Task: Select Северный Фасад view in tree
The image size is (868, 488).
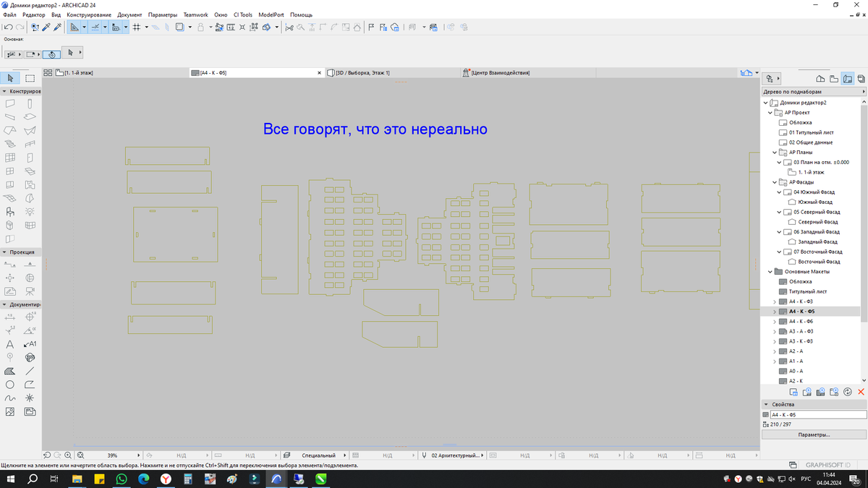Action: 817,222
